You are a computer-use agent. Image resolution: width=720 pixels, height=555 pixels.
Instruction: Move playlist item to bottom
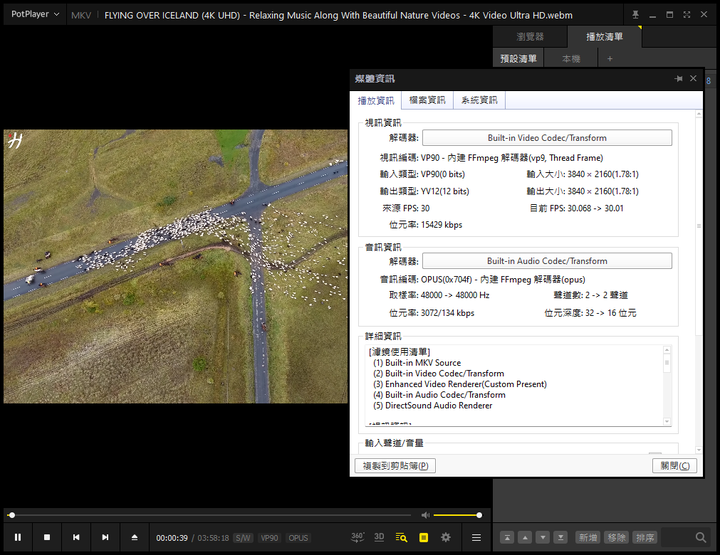click(561, 538)
